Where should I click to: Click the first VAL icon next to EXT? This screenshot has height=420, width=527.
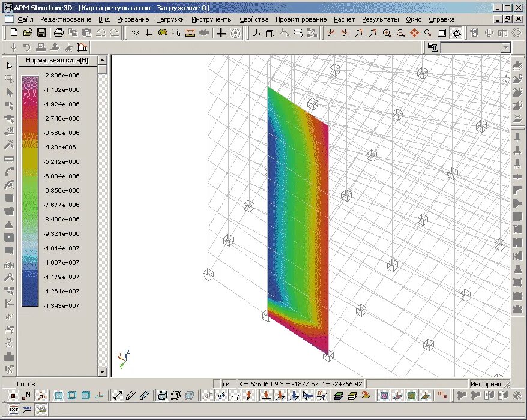[x=28, y=410]
